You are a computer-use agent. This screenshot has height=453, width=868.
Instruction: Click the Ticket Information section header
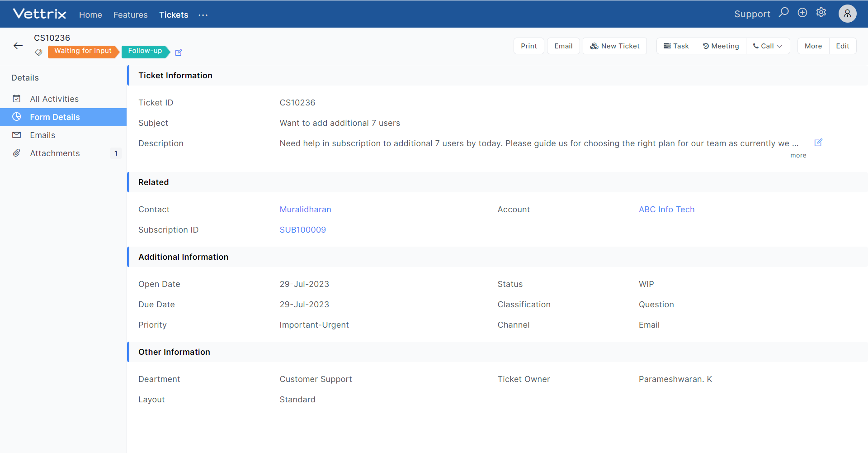coord(497,75)
